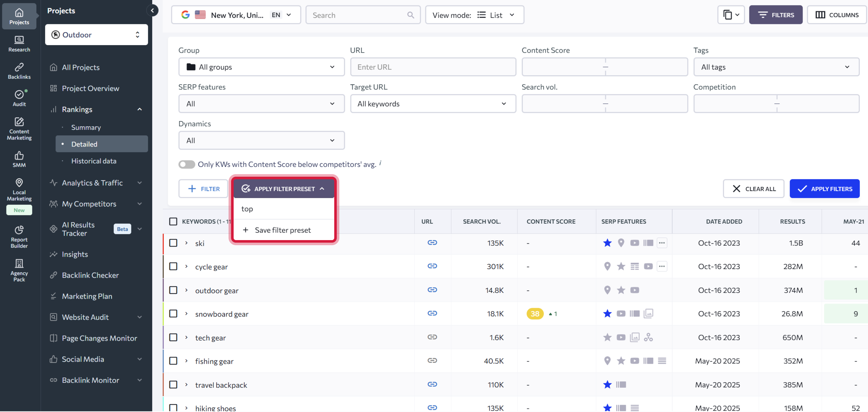
Task: Click the add FILTER button
Action: 203,189
